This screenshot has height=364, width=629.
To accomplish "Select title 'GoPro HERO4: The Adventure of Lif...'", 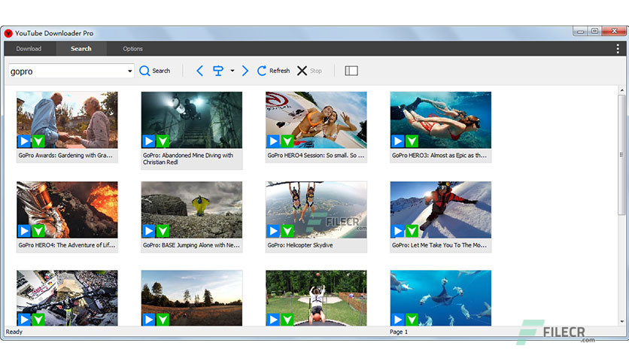I will [67, 245].
